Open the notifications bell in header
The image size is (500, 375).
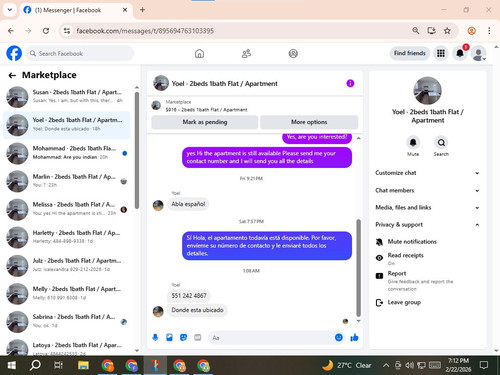pos(460,53)
